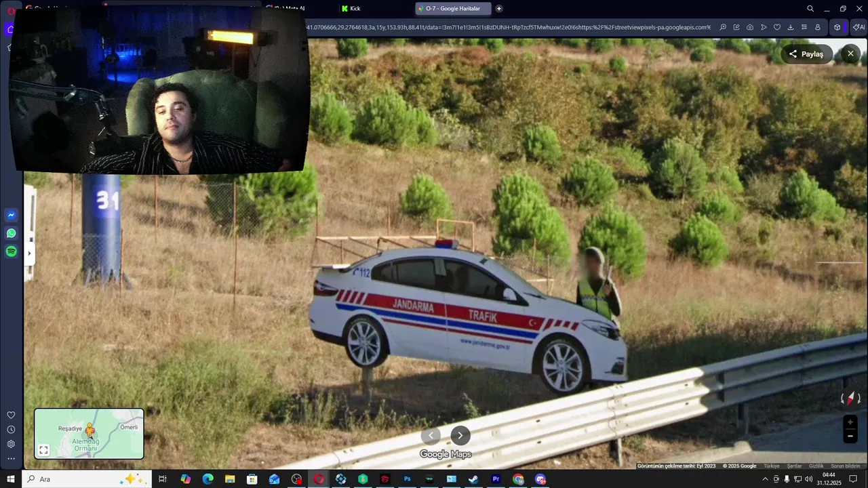This screenshot has height=488, width=868.
Task: Show hidden system tray icons
Action: [766, 479]
